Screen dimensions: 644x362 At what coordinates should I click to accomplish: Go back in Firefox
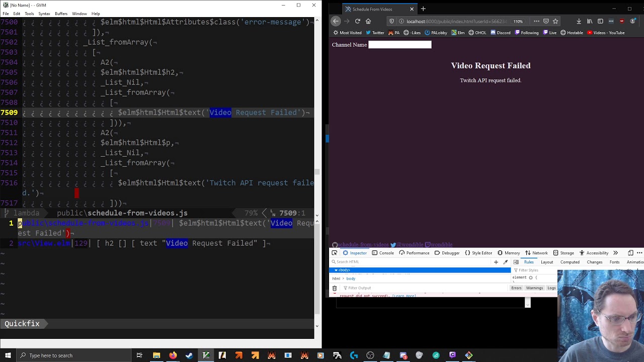336,21
